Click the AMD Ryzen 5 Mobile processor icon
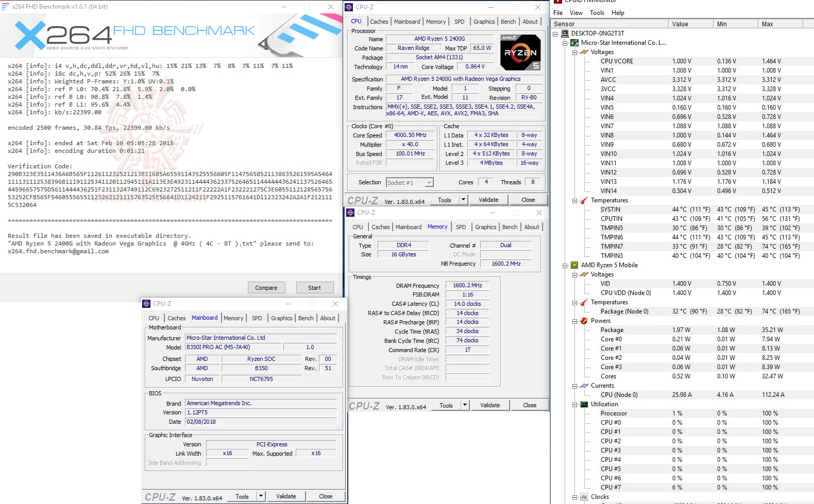This screenshot has height=504, width=814. pos(574,265)
